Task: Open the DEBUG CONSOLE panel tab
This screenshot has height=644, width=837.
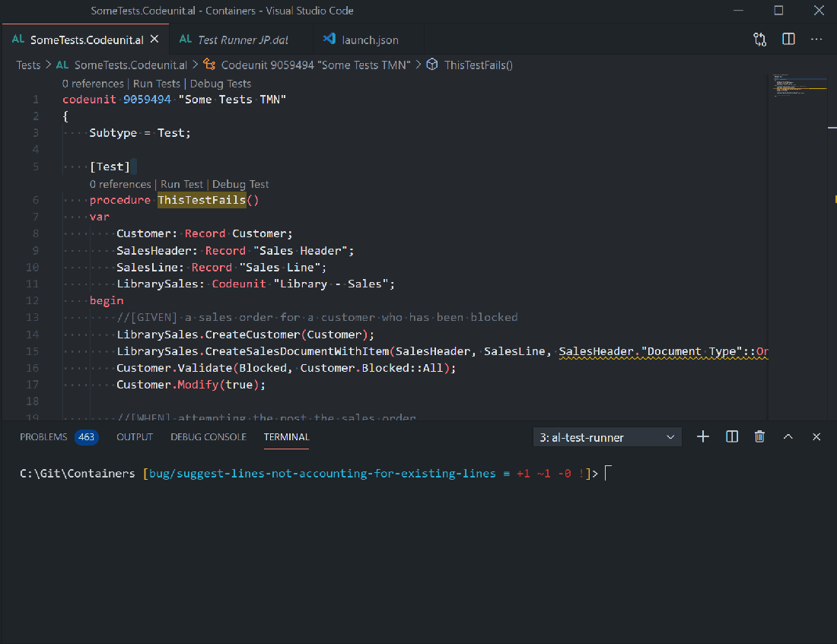Action: coord(208,437)
